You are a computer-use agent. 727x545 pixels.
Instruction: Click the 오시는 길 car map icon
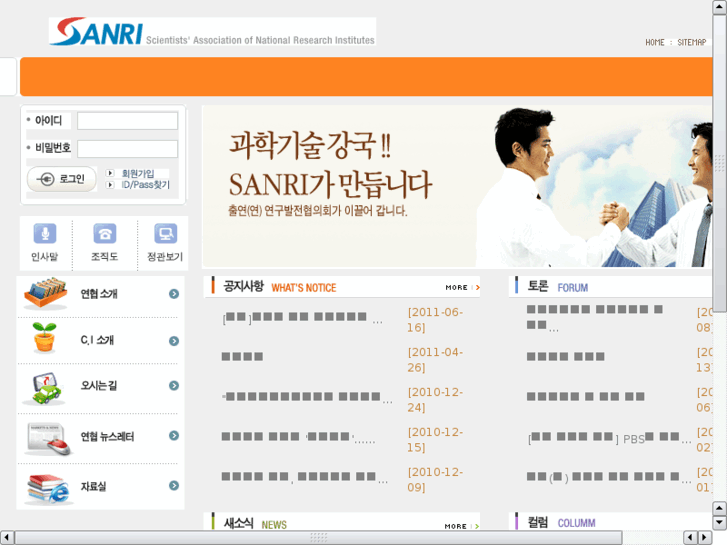pos(44,388)
